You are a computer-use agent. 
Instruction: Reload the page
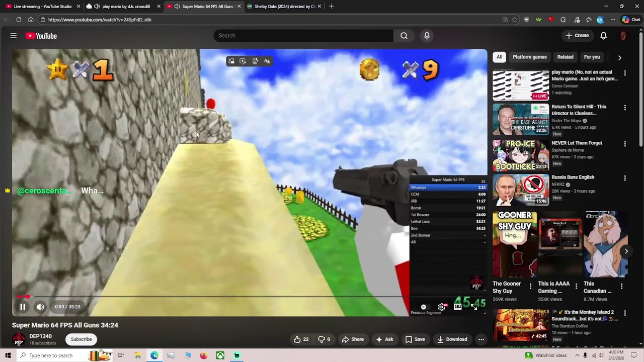click(x=19, y=20)
